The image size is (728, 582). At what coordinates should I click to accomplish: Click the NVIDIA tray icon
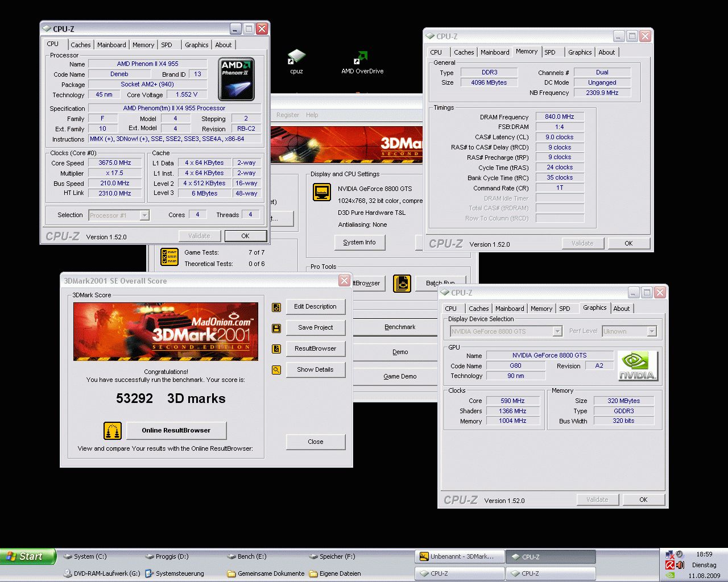[670, 575]
